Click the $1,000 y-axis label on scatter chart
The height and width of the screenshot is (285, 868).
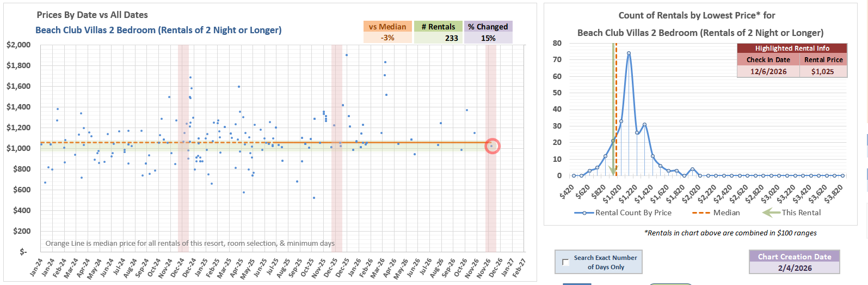click(19, 148)
